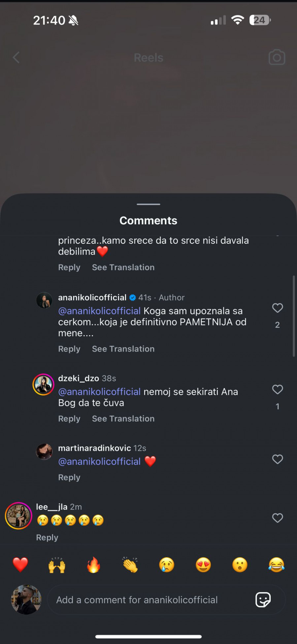The width and height of the screenshot is (297, 644).
Task: Tap the camera icon in Reels header
Action: coord(277,57)
